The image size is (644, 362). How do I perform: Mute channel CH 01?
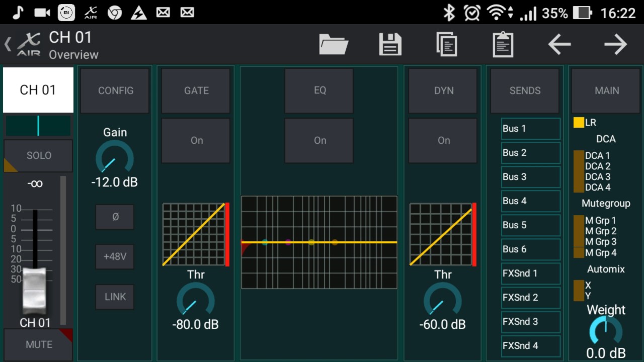[x=39, y=344]
